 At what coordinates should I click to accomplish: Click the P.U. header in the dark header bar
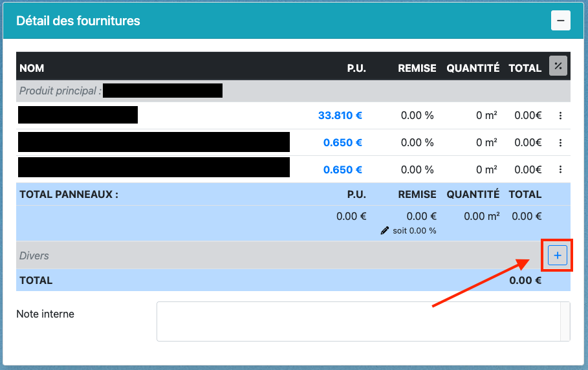point(356,68)
